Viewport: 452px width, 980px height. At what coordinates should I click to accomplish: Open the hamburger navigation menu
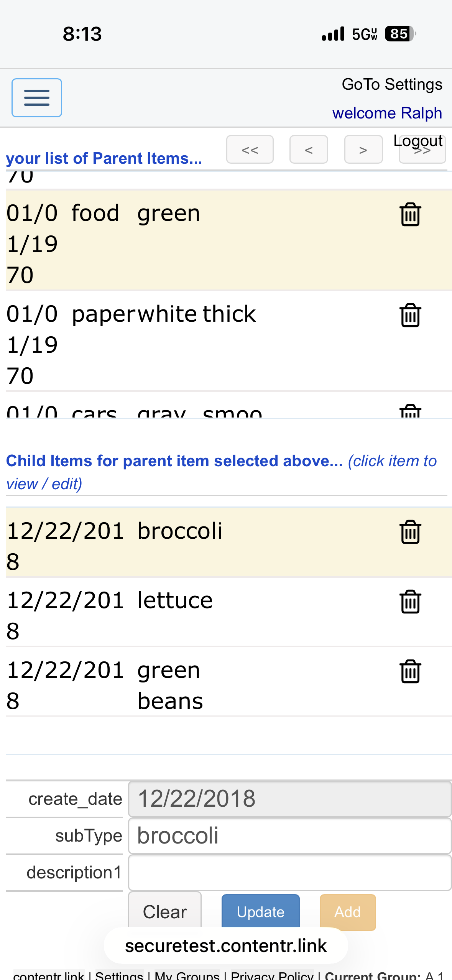pos(37,98)
